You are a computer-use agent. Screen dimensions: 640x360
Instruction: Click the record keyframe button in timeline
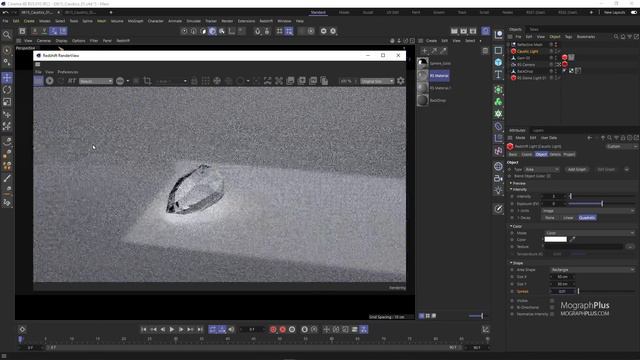tap(273, 329)
